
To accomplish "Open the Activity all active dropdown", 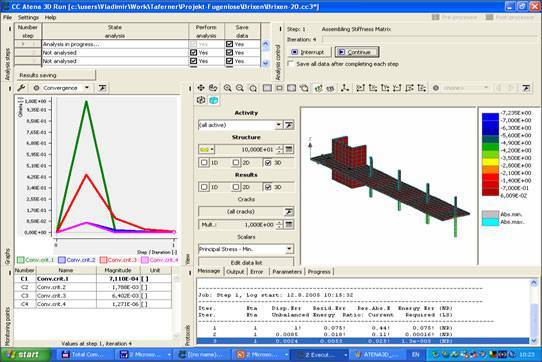I will pyautogui.click(x=279, y=125).
